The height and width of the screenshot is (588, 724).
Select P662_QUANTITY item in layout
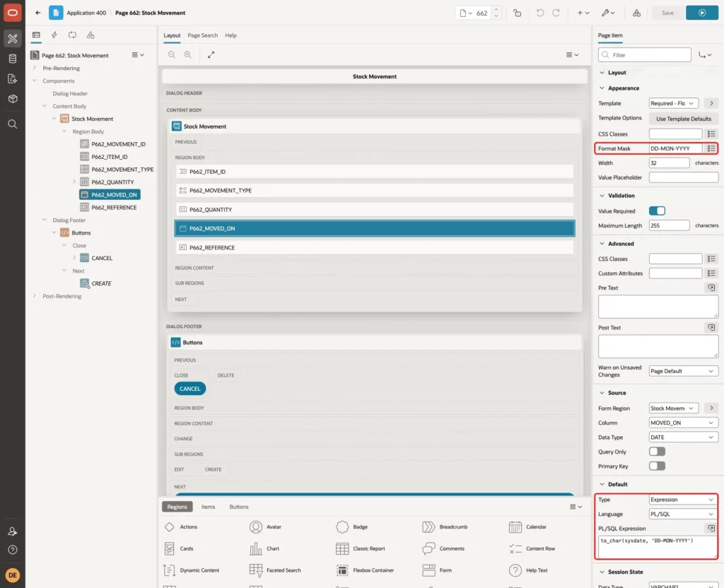[375, 209]
